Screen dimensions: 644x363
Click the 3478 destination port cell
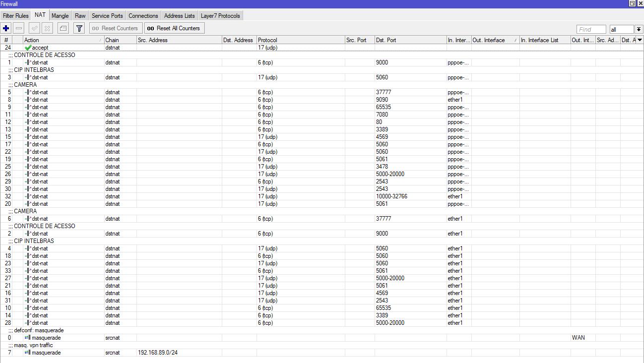click(x=411, y=167)
